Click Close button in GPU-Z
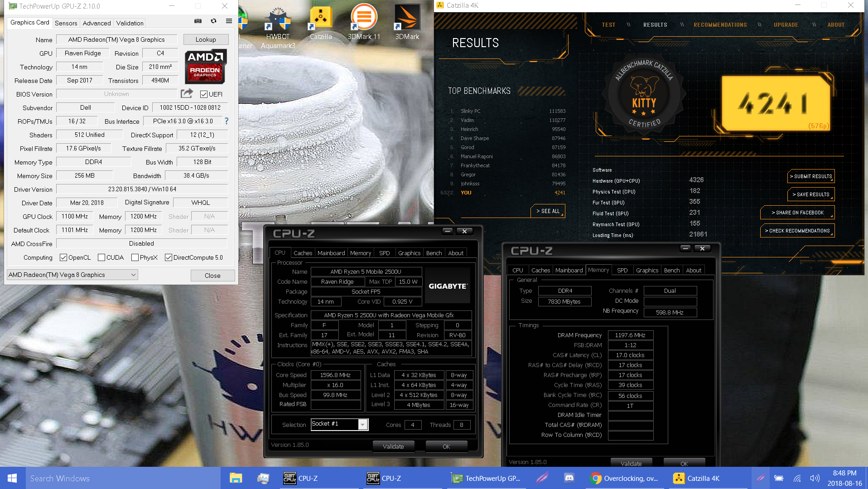 (212, 276)
